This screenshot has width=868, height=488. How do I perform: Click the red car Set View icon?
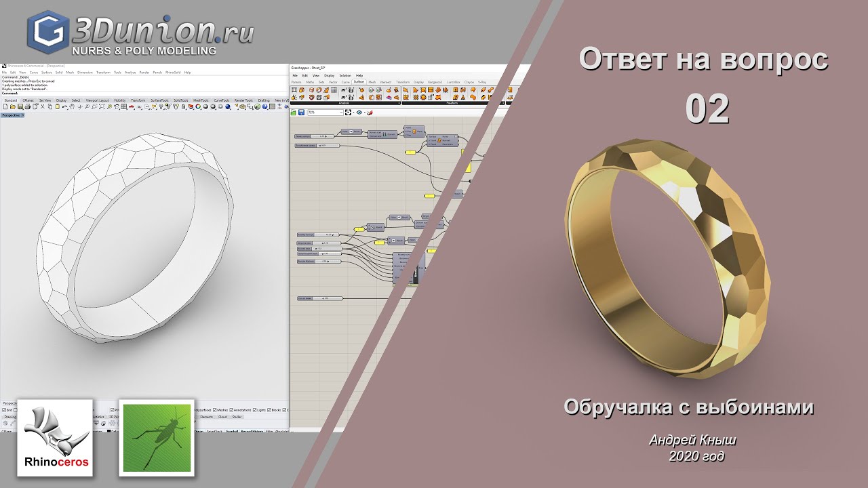tap(131, 106)
